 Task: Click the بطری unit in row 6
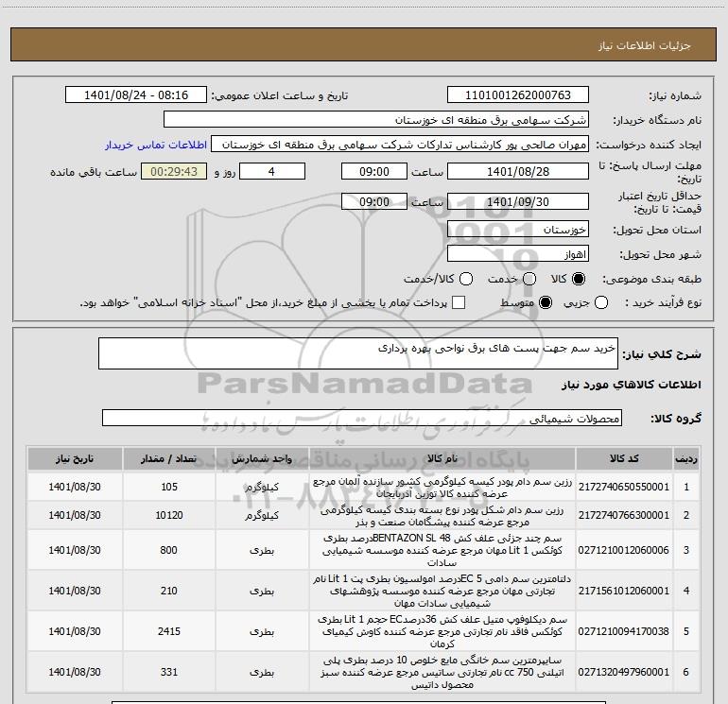coord(262,672)
